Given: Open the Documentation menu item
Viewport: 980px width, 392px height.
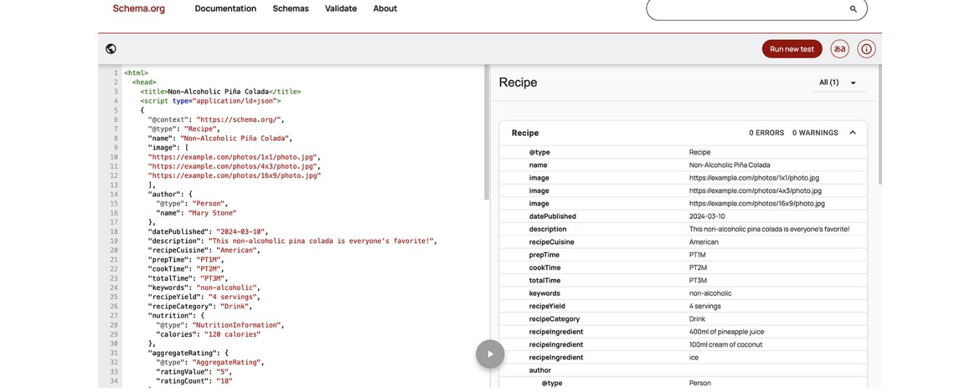Looking at the screenshot, I should pyautogui.click(x=225, y=8).
